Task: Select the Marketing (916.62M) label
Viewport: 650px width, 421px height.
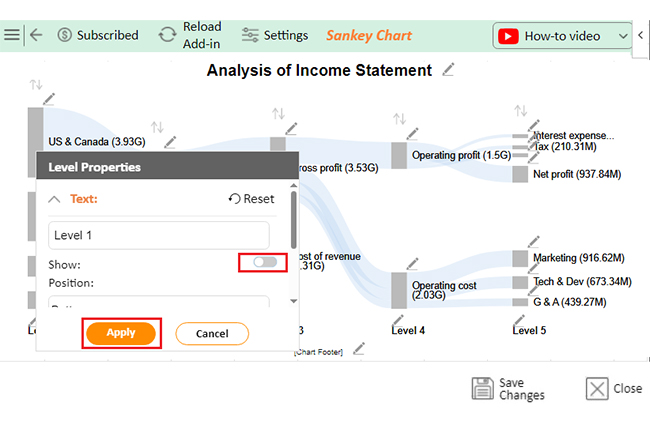Action: click(579, 258)
